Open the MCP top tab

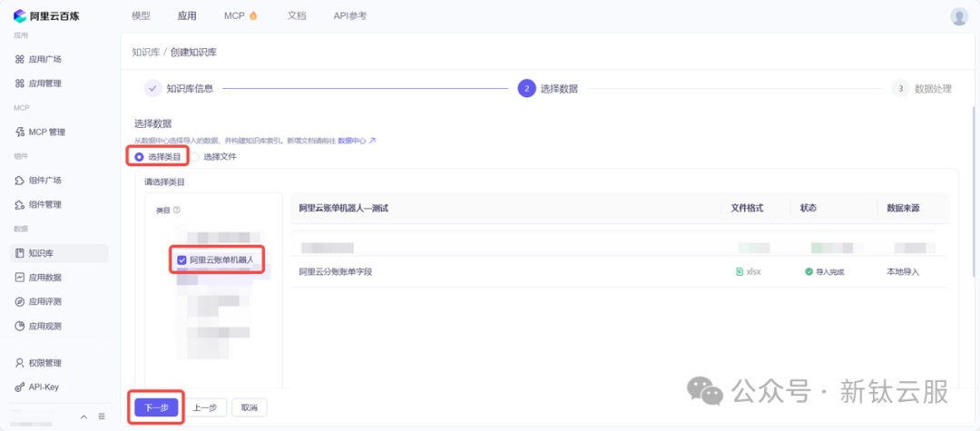[x=240, y=16]
